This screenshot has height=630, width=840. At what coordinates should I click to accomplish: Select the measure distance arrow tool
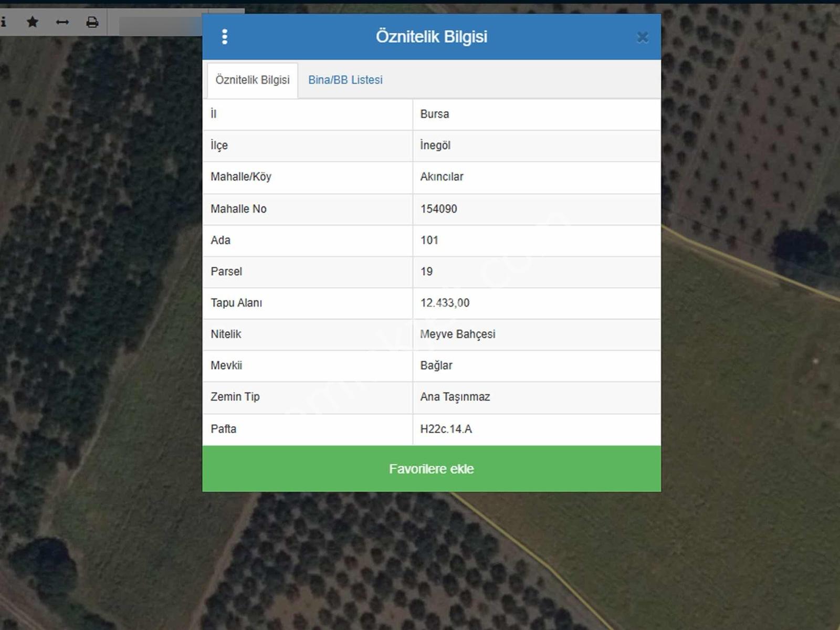coord(62,22)
